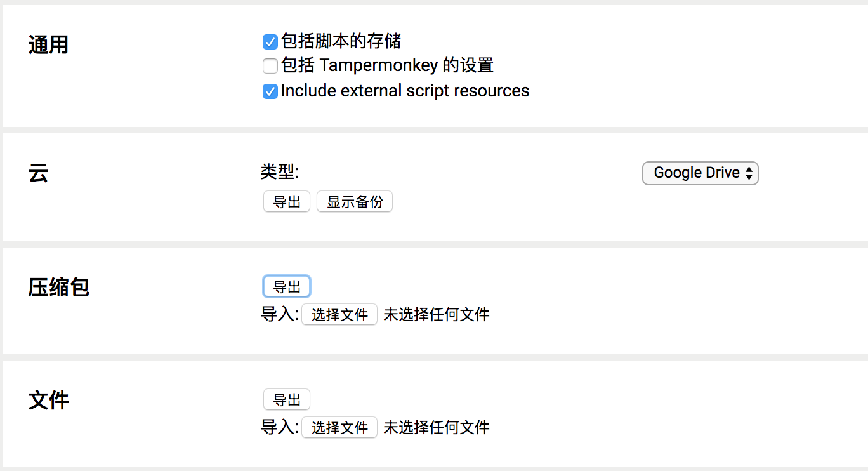Click 未选择任何文件 text in 压缩包 section
Image resolution: width=868 pixels, height=471 pixels.
tap(437, 314)
